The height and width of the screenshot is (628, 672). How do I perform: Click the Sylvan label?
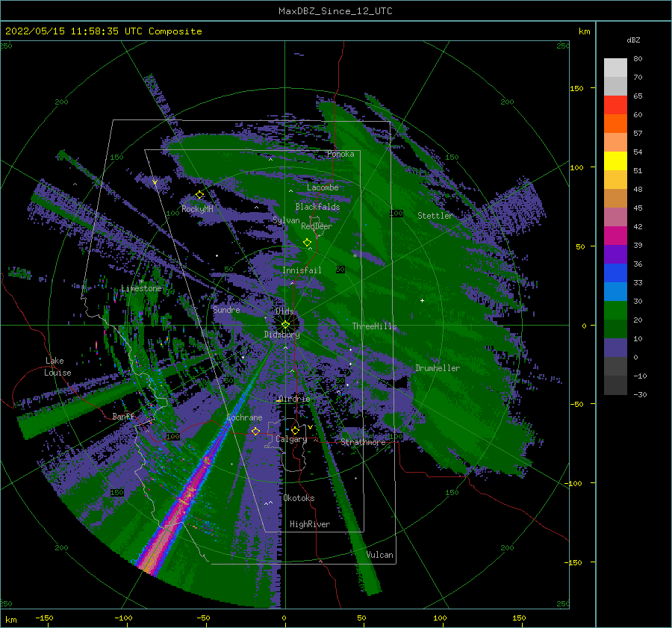286,220
